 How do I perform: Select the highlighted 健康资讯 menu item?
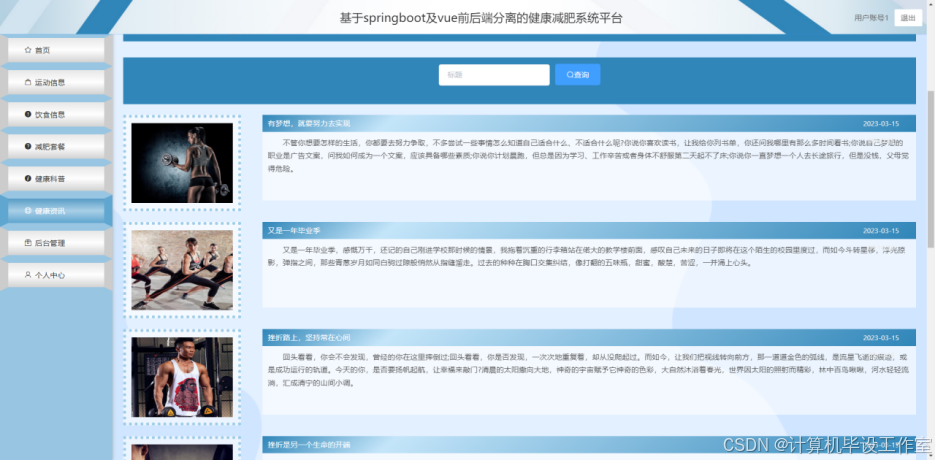[56, 211]
